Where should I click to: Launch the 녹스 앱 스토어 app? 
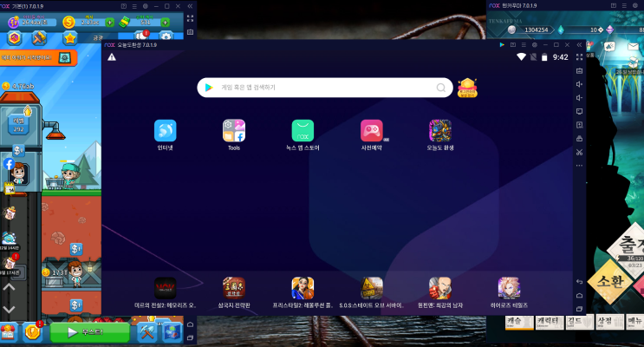302,131
